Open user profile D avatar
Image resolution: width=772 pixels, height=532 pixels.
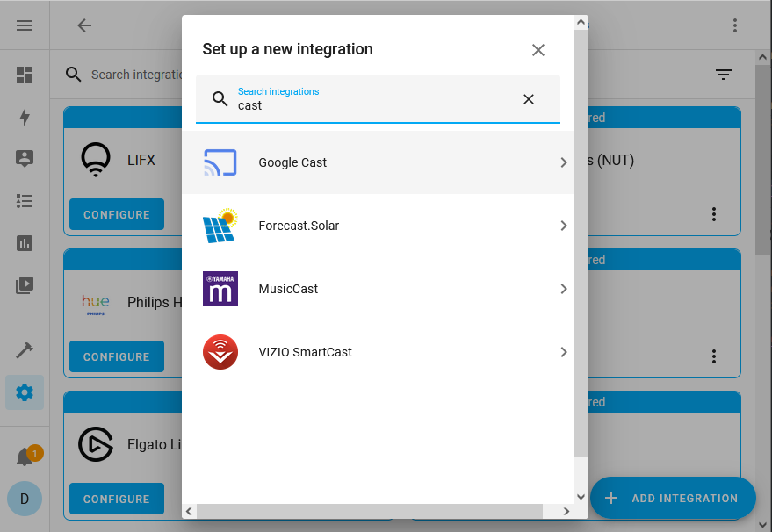(25, 499)
